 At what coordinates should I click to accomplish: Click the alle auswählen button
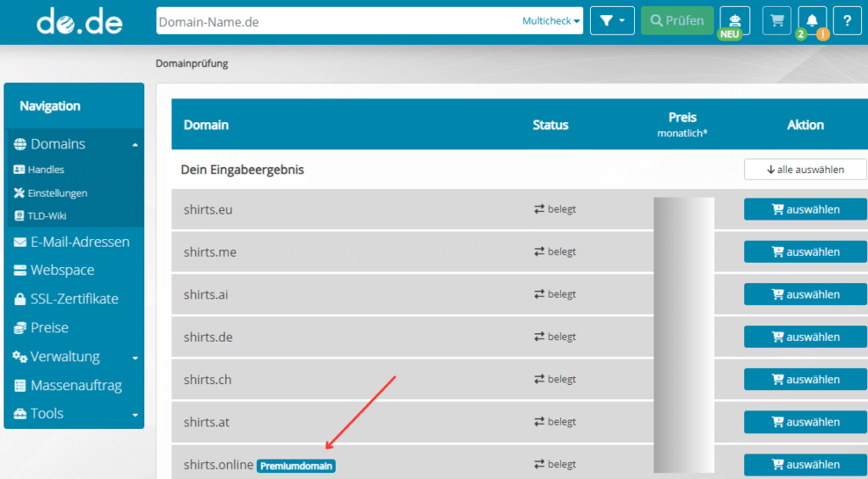805,170
